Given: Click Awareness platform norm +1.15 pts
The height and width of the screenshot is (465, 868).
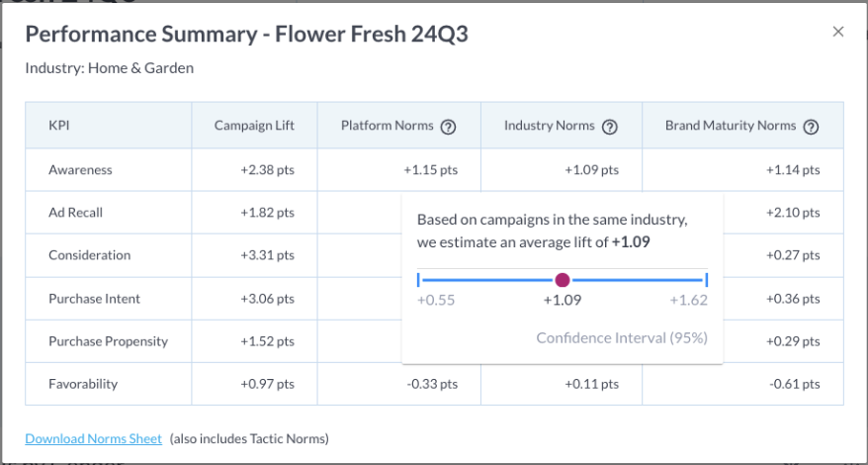Looking at the screenshot, I should pyautogui.click(x=430, y=170).
